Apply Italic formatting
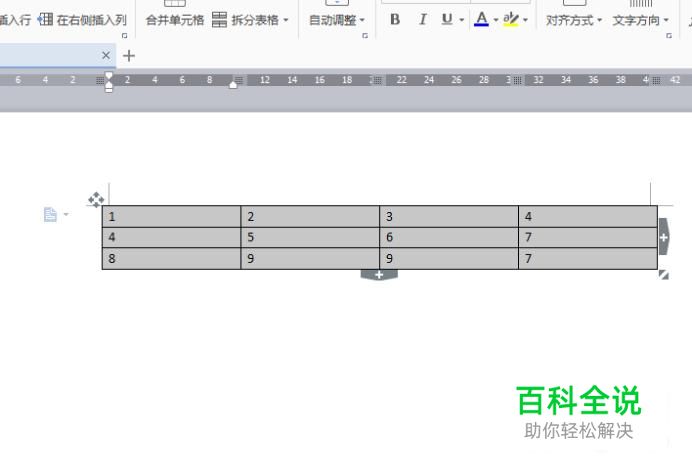Viewport: 692px width, 475px height. [x=423, y=19]
